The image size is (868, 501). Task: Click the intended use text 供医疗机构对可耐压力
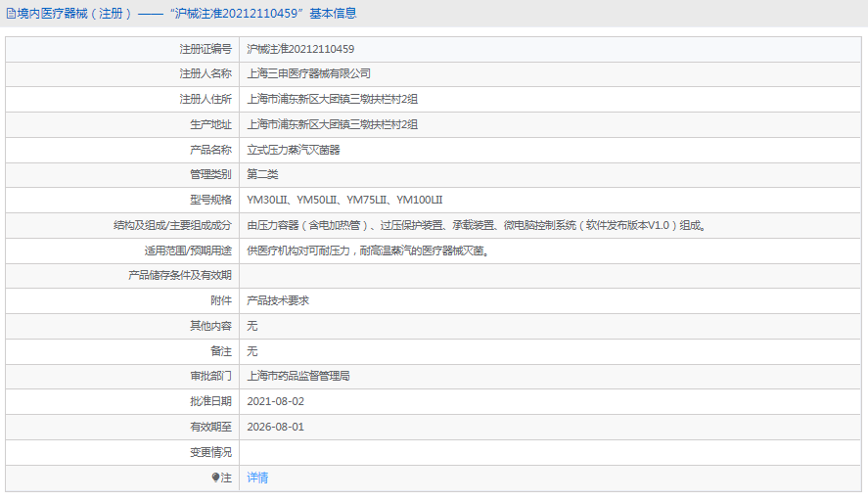coord(368,250)
